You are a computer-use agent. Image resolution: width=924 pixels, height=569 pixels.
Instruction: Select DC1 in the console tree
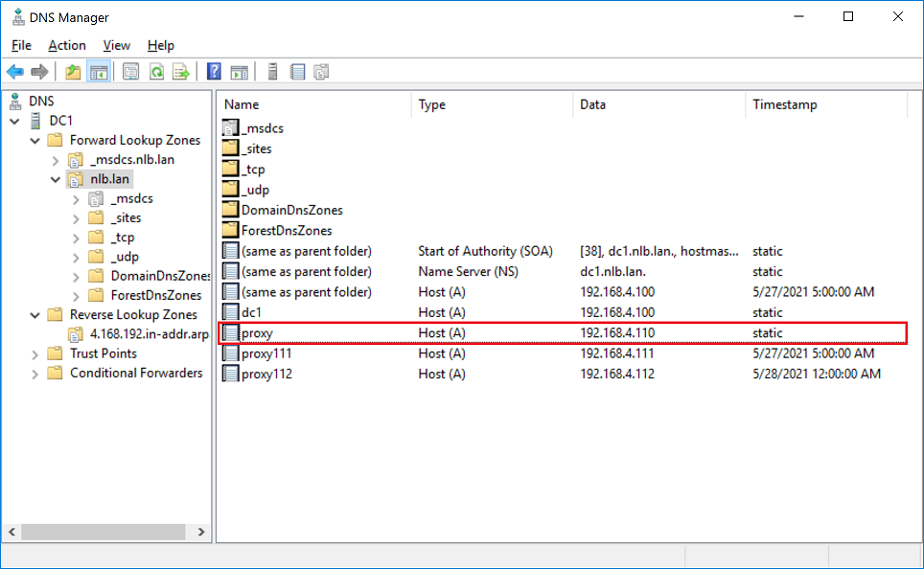60,121
